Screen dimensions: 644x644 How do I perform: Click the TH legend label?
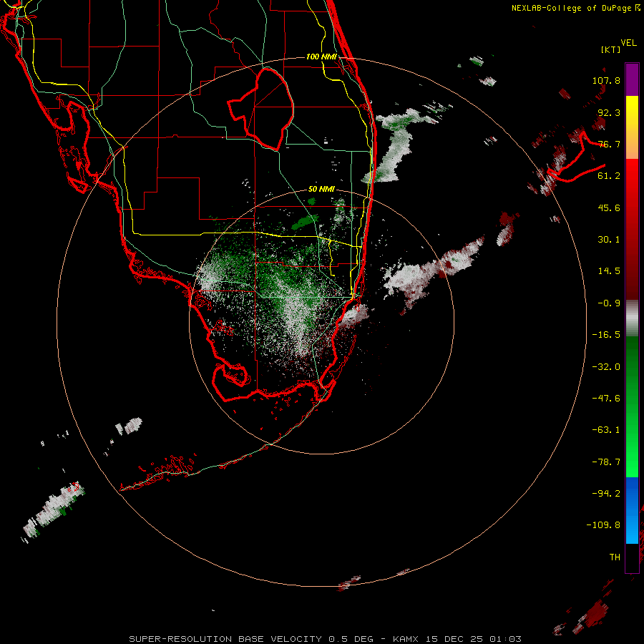point(615,557)
